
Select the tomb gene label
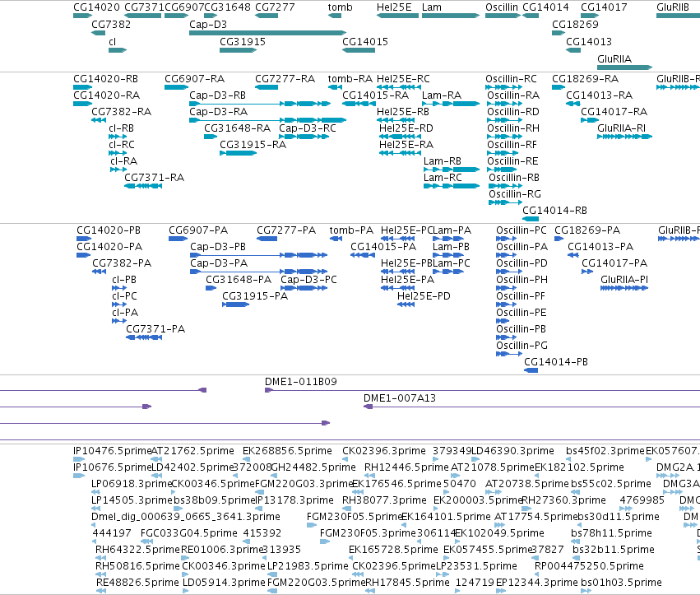341,7
